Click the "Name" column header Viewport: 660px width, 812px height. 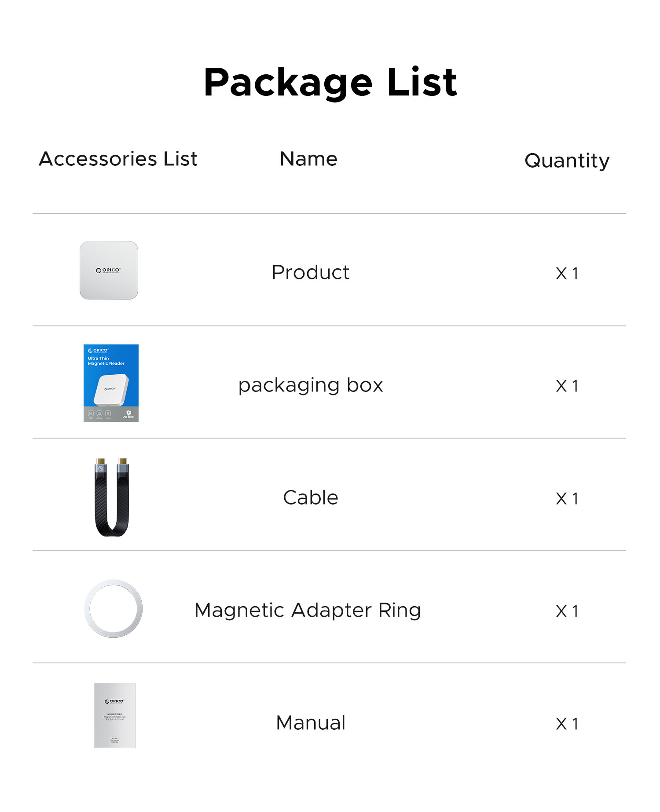click(x=308, y=159)
